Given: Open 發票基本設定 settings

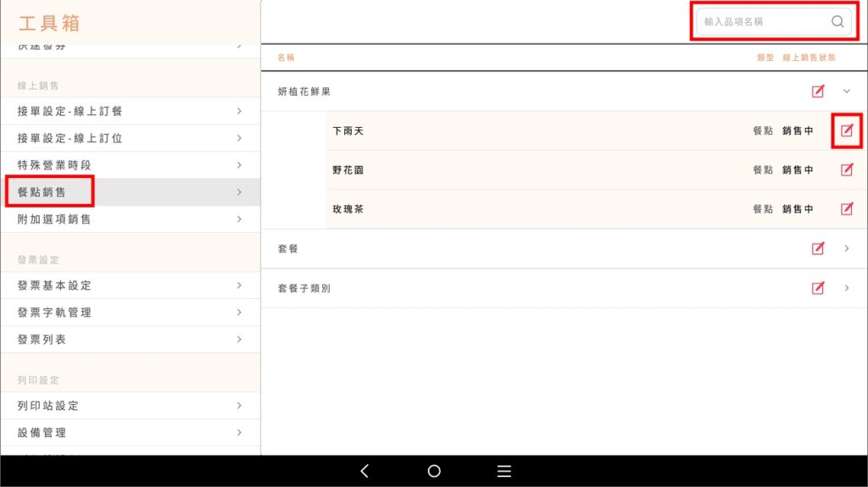Looking at the screenshot, I should click(x=127, y=285).
